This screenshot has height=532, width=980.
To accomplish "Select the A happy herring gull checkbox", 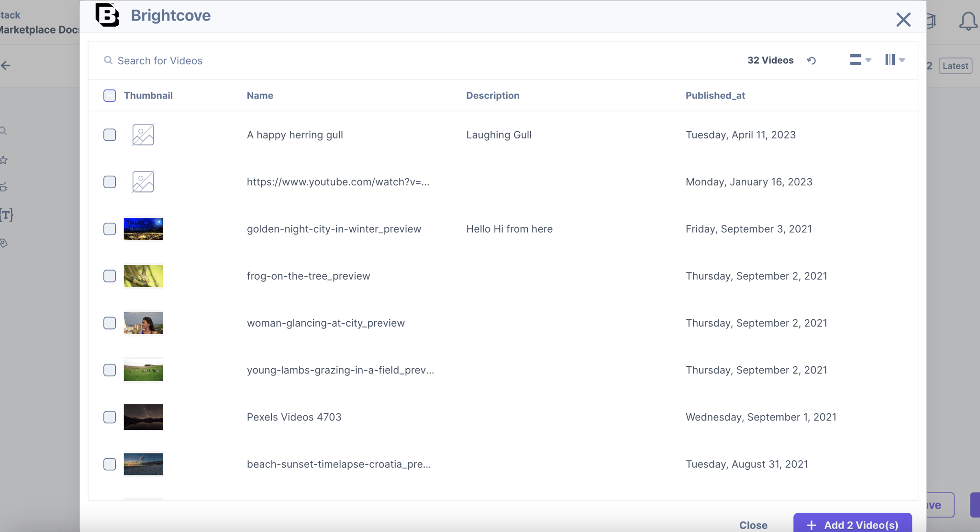I will (x=110, y=135).
